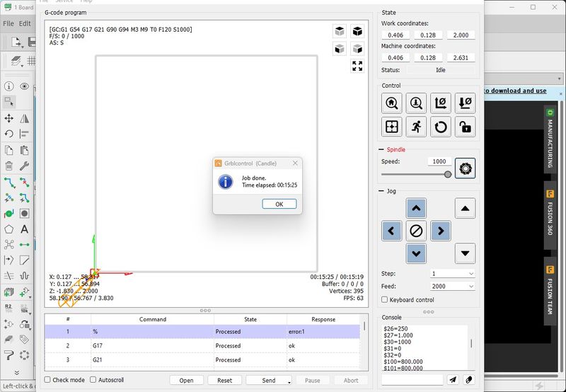The height and width of the screenshot is (392, 566).
Task: Jog Y forward with up arrow
Action: [x=416, y=208]
